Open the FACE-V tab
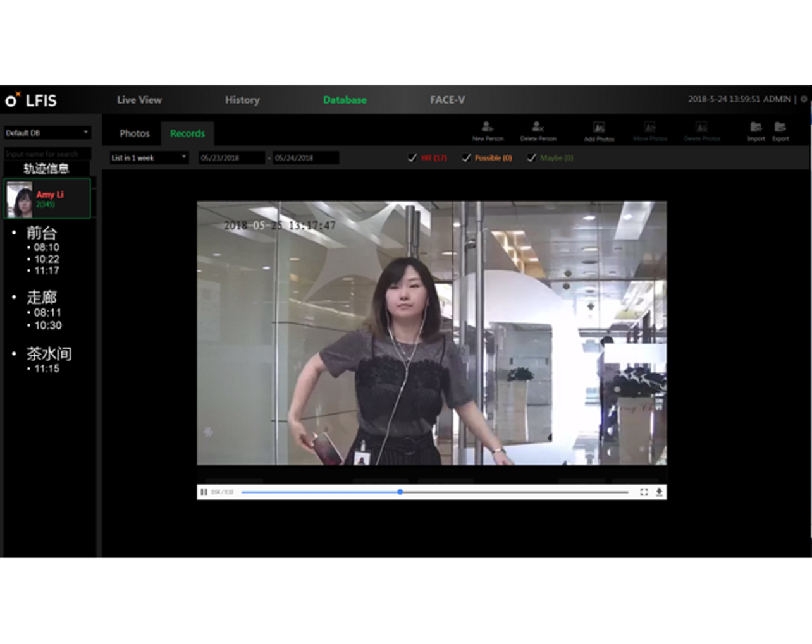Viewport: 812px width, 644px height. [x=447, y=100]
